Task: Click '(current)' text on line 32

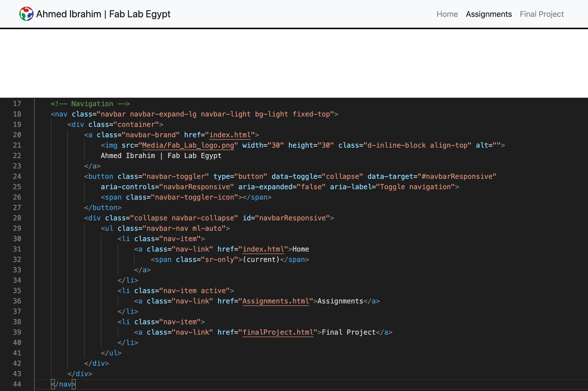Action: point(261,260)
